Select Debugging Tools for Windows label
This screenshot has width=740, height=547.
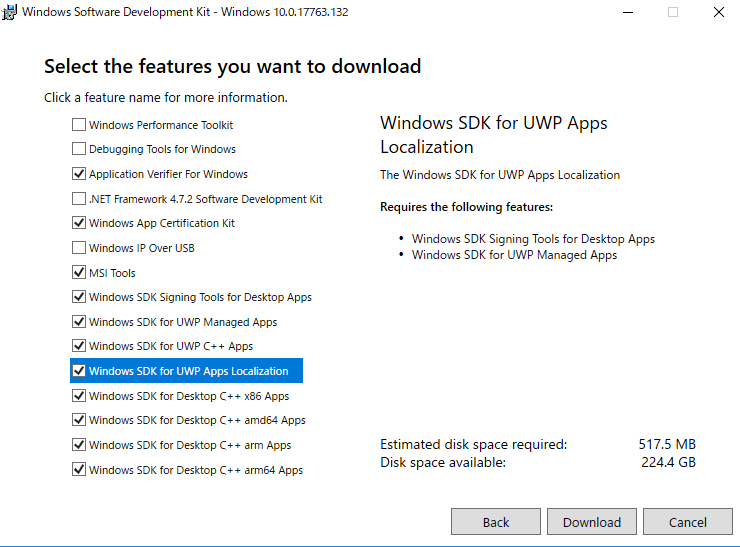[x=162, y=149]
